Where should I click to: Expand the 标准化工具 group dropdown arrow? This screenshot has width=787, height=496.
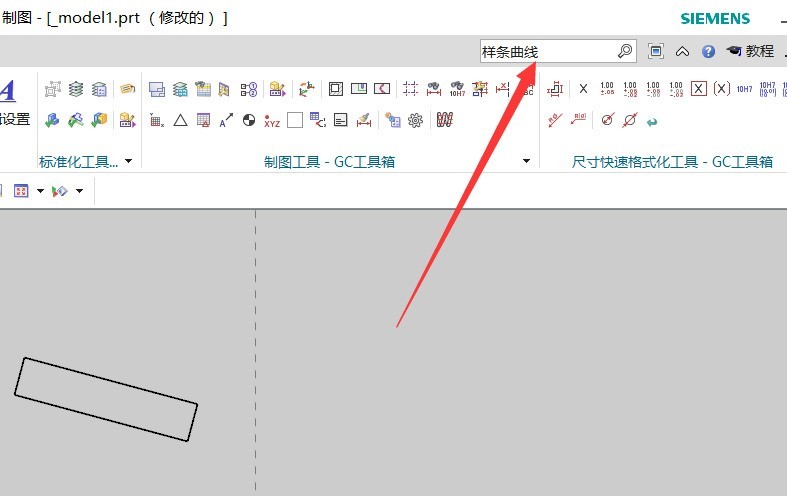[x=128, y=161]
